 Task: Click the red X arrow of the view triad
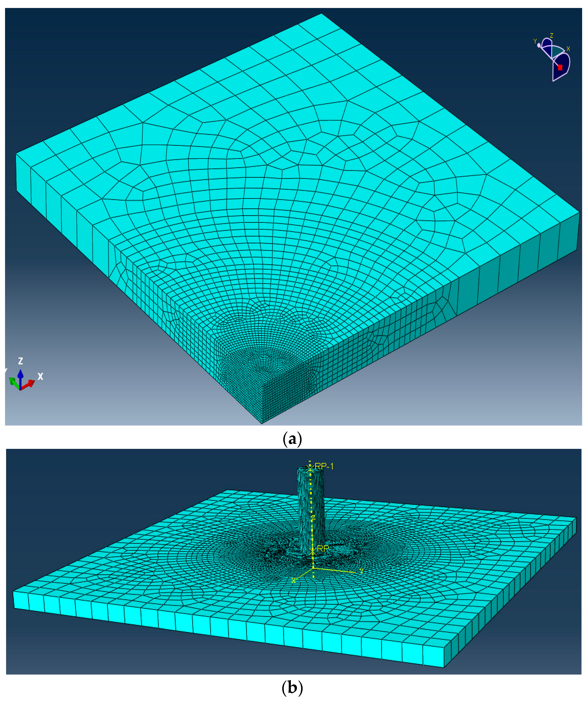coord(29,384)
